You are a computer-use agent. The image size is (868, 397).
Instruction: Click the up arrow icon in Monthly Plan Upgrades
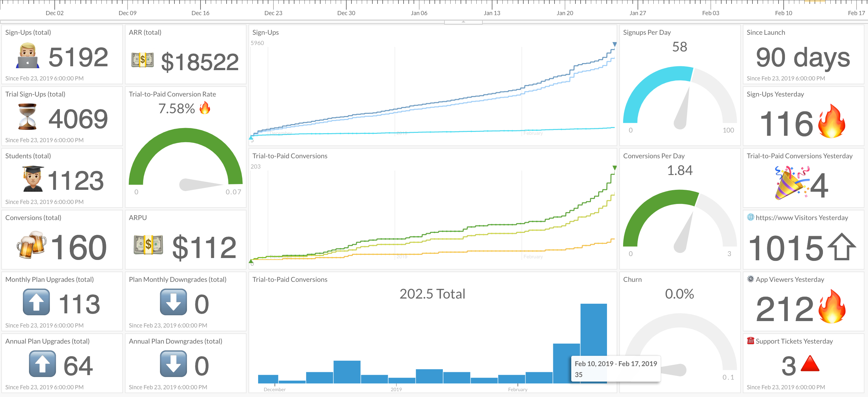coord(36,302)
